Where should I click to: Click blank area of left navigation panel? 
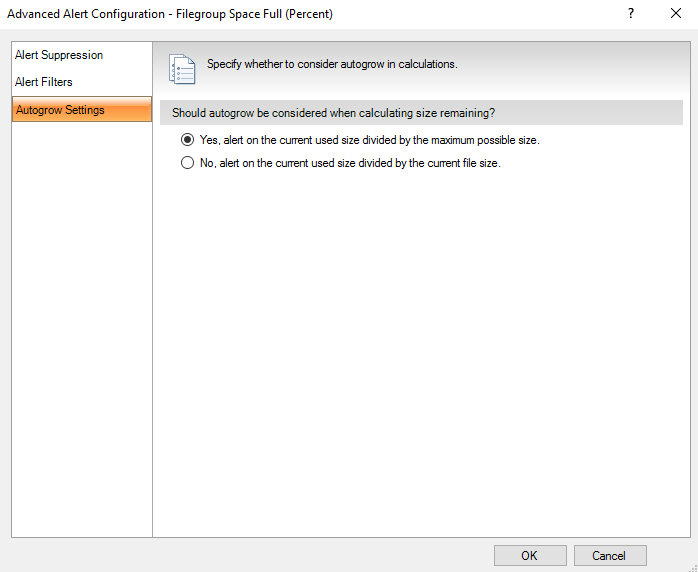80,330
